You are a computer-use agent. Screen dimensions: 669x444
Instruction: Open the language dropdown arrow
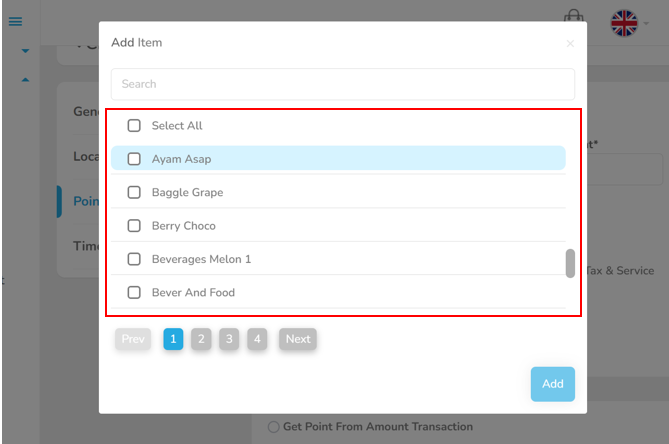click(646, 23)
